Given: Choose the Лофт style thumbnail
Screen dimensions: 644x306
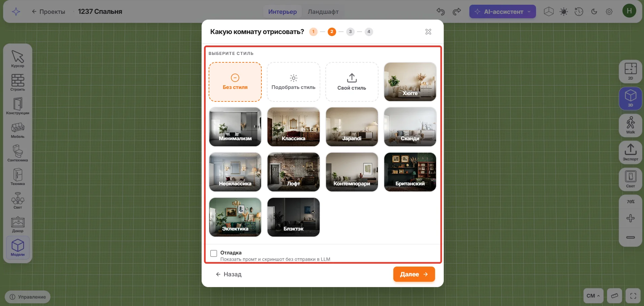Looking at the screenshot, I should (293, 172).
